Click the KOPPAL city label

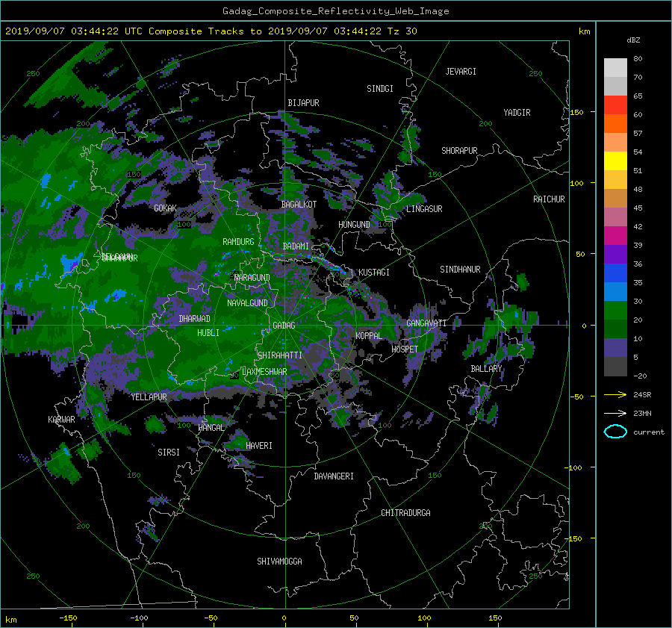point(369,336)
